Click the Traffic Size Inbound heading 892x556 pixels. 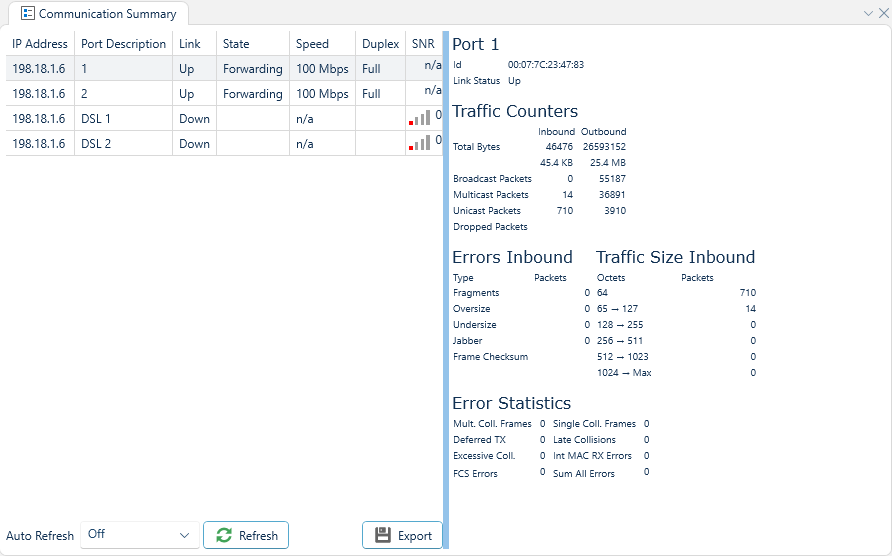(x=675, y=257)
